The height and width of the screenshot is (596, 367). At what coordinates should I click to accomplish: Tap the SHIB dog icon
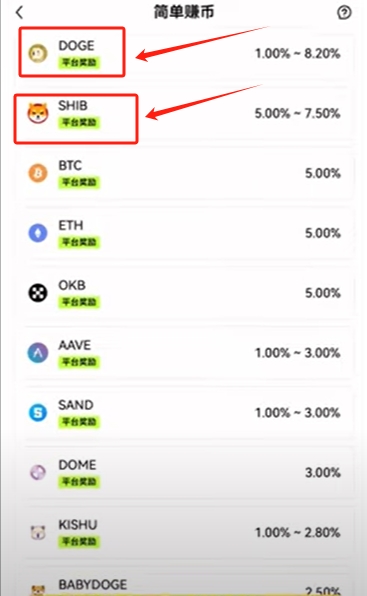tap(38, 113)
